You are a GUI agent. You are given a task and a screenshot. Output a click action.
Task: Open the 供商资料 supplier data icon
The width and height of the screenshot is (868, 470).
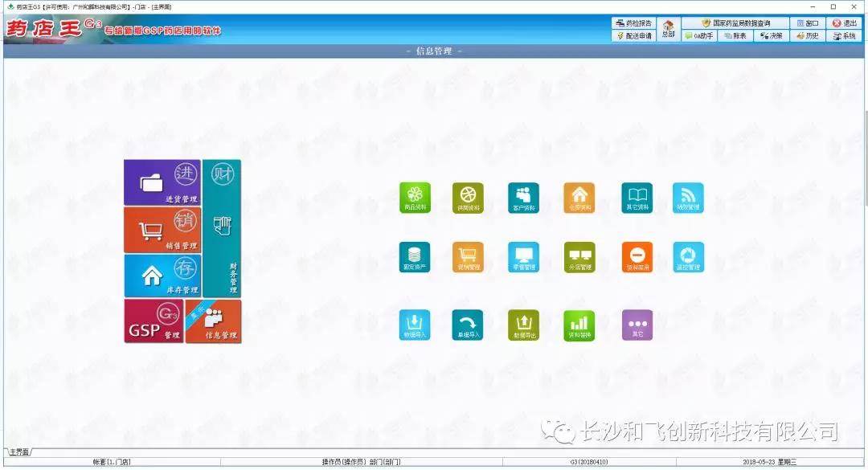(468, 198)
